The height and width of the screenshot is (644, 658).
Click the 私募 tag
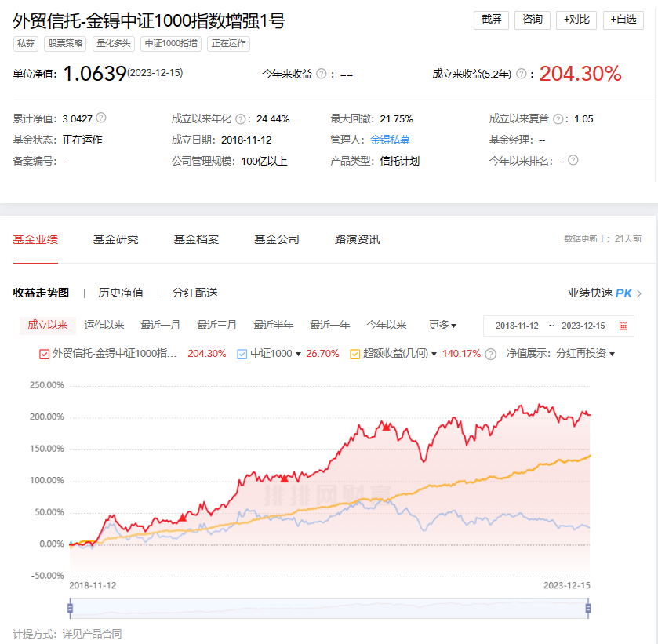[x=26, y=44]
